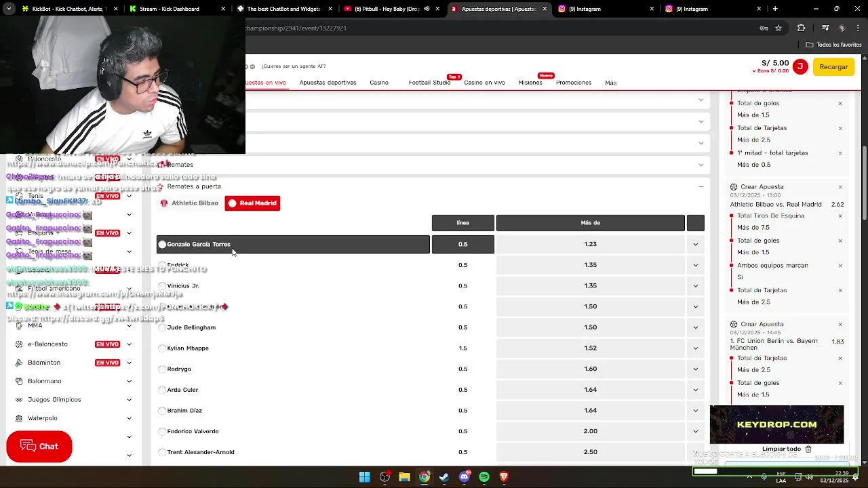The image size is (868, 488).
Task: Close the Athletic Bilbao vs. Real Madrid bet
Action: pos(840,187)
